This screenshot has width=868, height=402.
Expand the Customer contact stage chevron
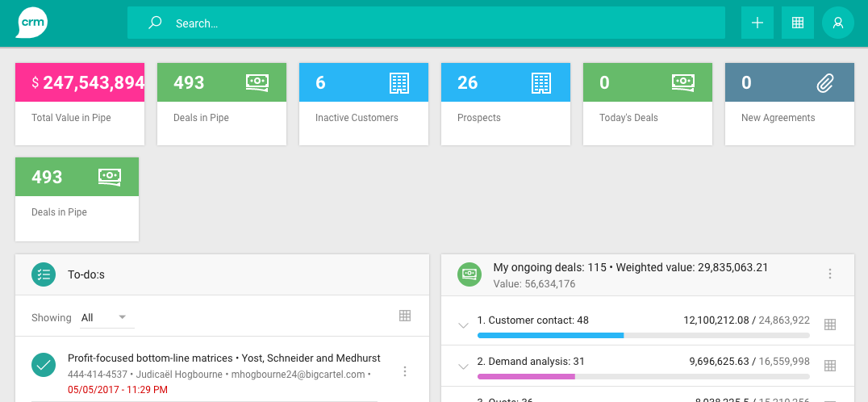pos(463,325)
